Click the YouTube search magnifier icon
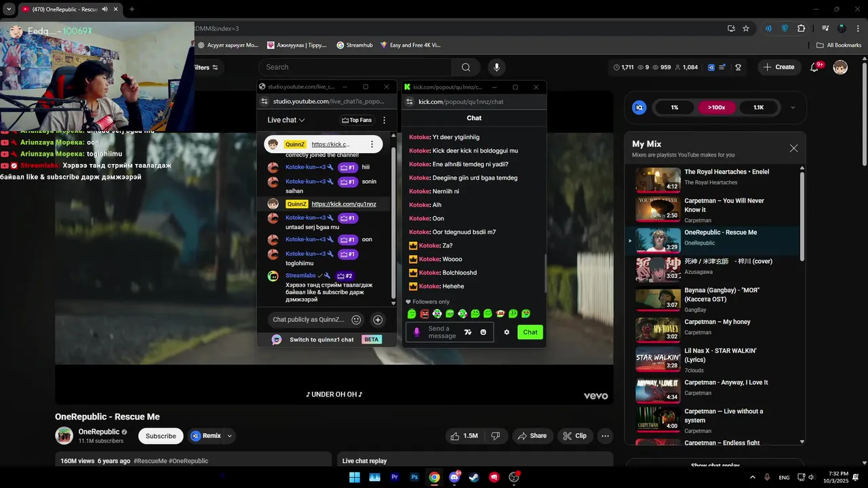 coord(466,67)
